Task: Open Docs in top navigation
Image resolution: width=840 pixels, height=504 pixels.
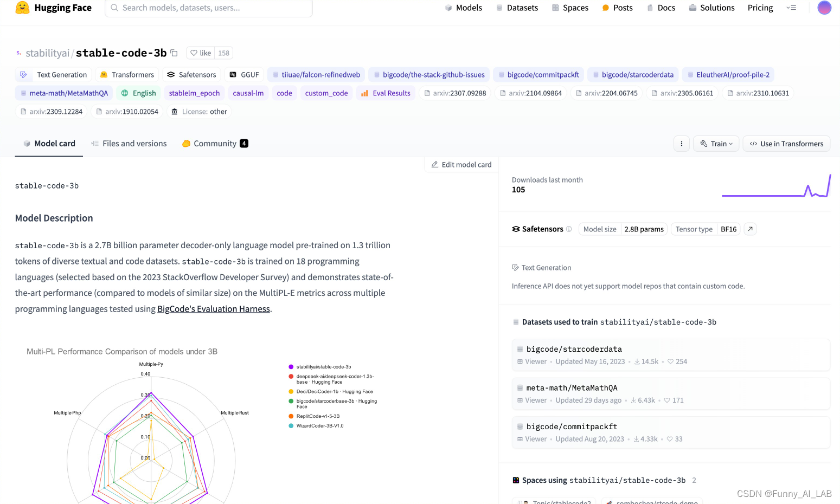Action: point(661,8)
